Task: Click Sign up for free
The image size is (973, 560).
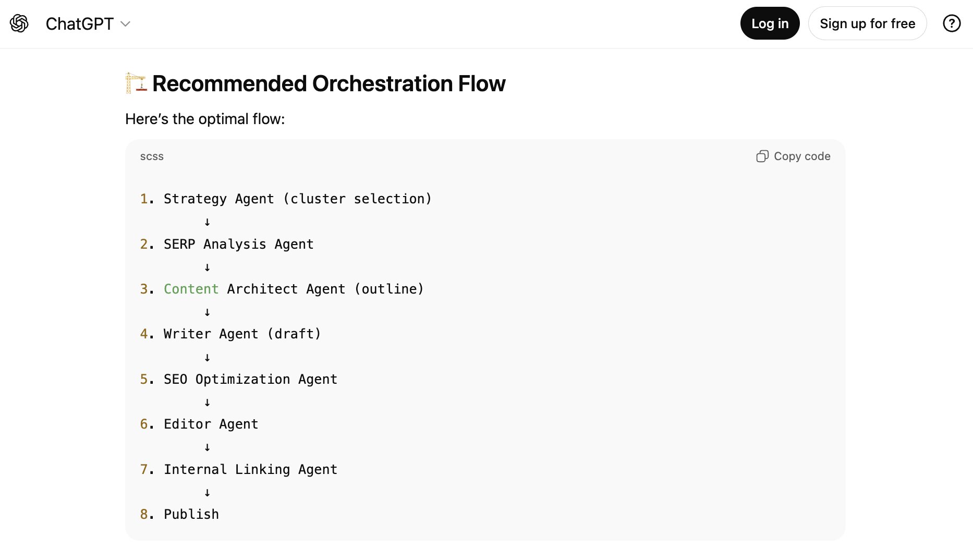Action: click(x=867, y=23)
